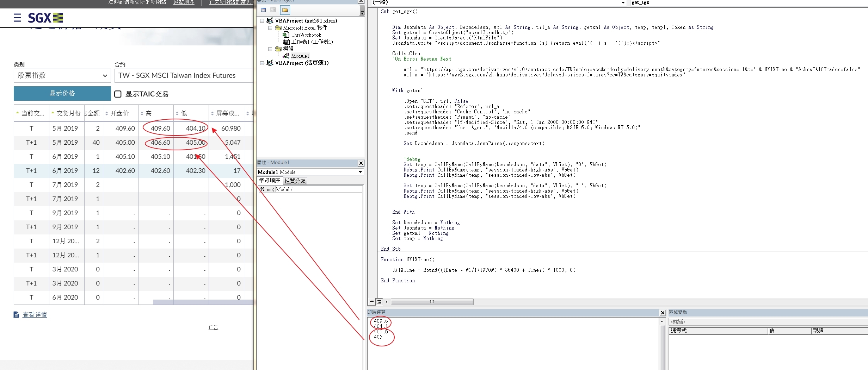Screen dimensions: 868x370
Task: Click the get591.xlsm VBAProject icon
Action: point(270,21)
